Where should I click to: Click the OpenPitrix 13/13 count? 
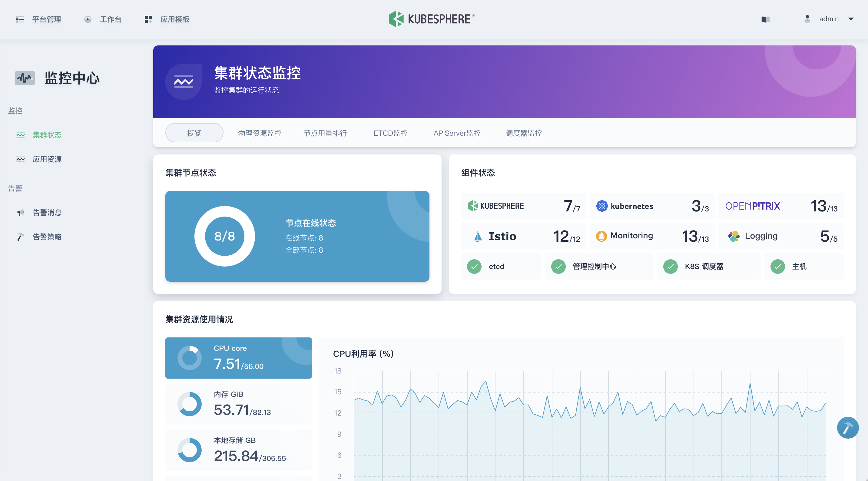coord(824,206)
